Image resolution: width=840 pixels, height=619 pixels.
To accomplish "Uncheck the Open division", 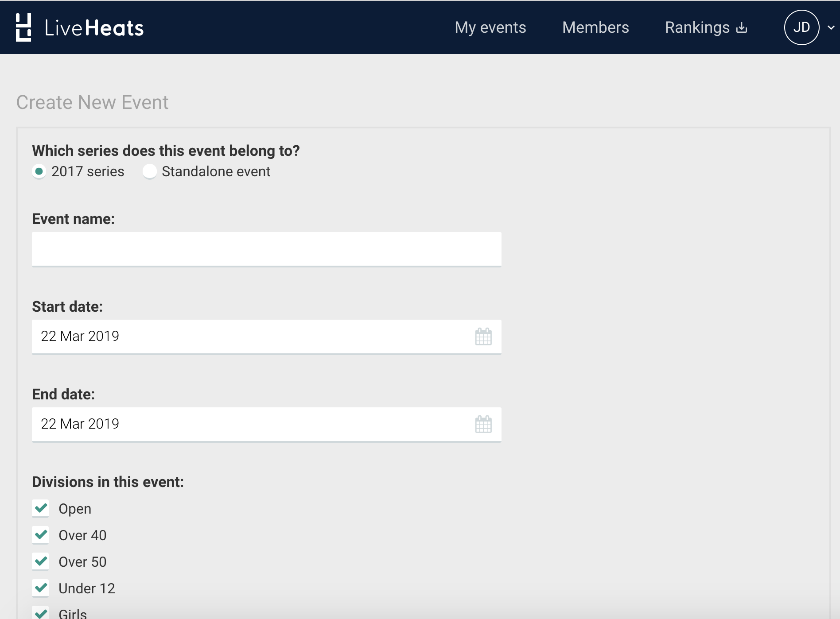I will click(x=40, y=508).
